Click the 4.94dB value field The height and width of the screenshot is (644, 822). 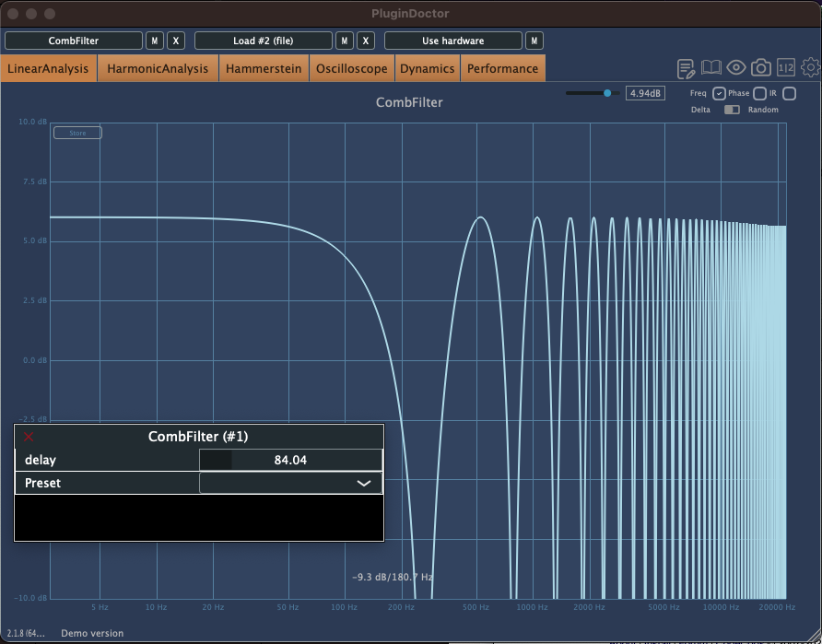click(x=645, y=93)
